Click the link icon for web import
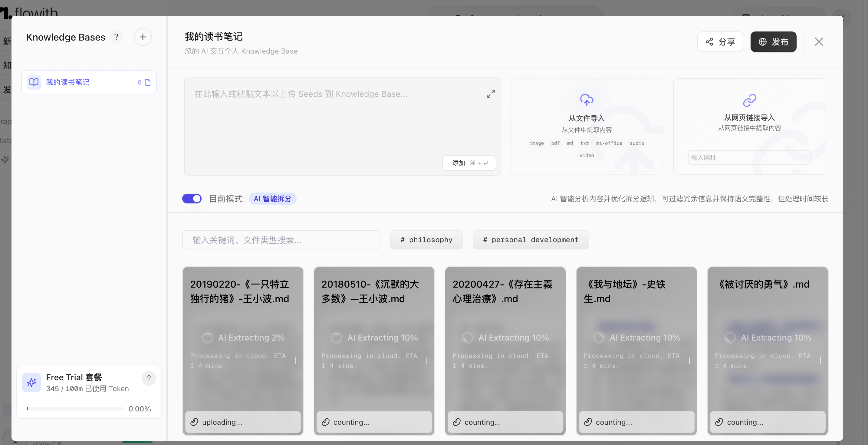 pyautogui.click(x=749, y=100)
